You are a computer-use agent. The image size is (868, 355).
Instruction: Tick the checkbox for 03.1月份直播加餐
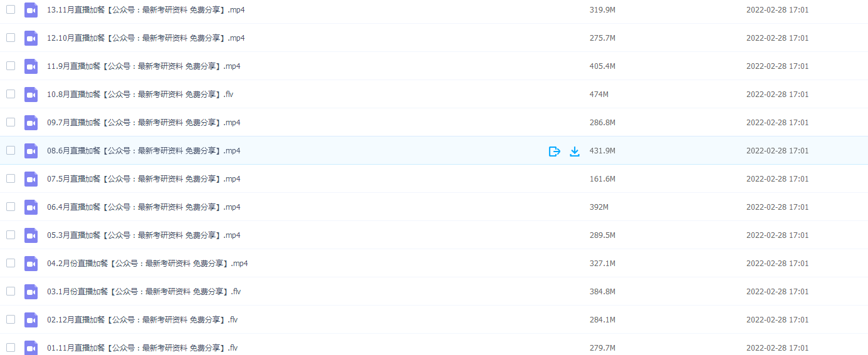11,291
